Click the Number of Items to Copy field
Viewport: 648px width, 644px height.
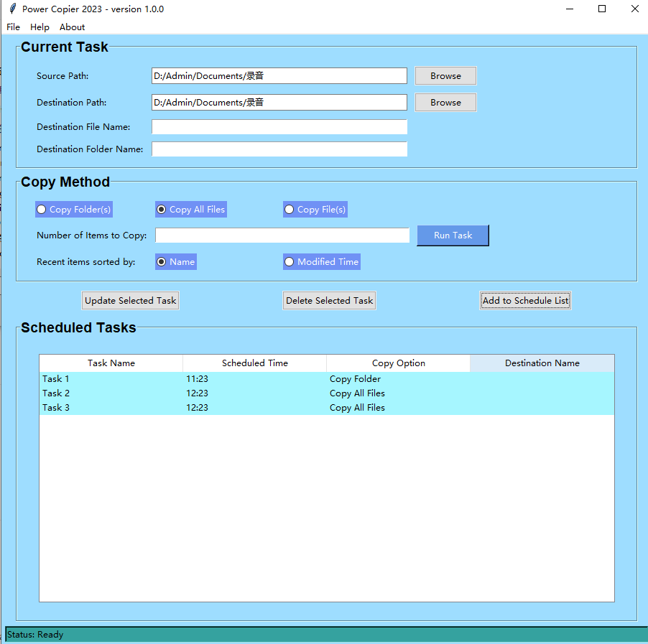point(282,235)
